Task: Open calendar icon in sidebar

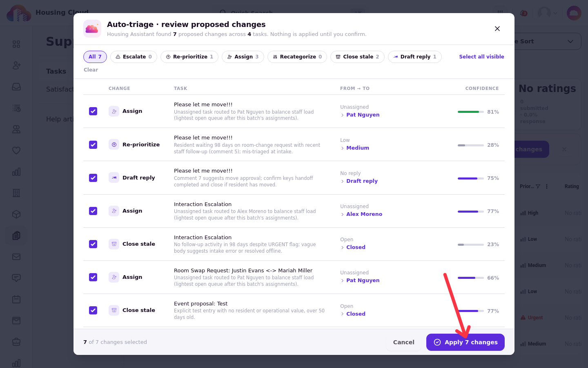Action: [16, 299]
